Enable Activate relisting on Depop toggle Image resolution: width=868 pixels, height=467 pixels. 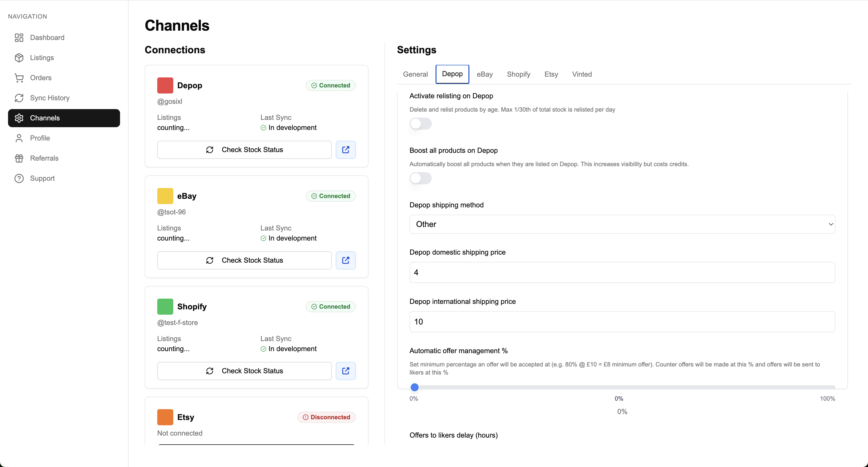420,124
